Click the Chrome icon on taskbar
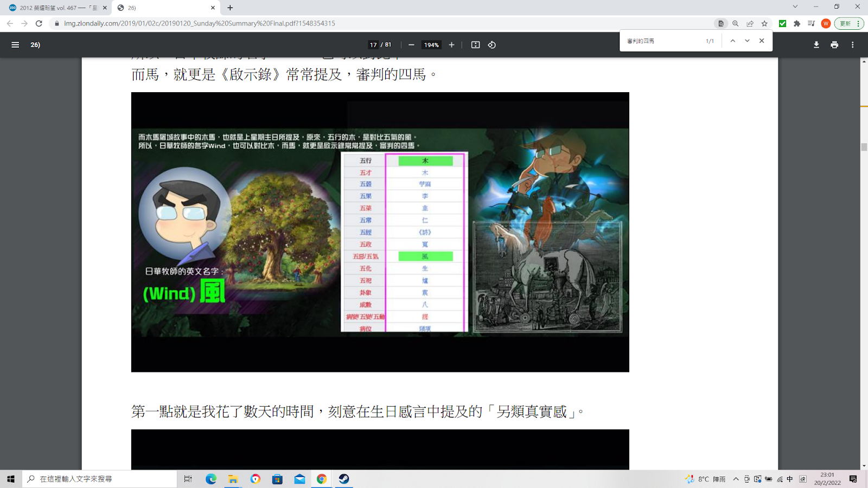This screenshot has height=488, width=868. tap(322, 479)
